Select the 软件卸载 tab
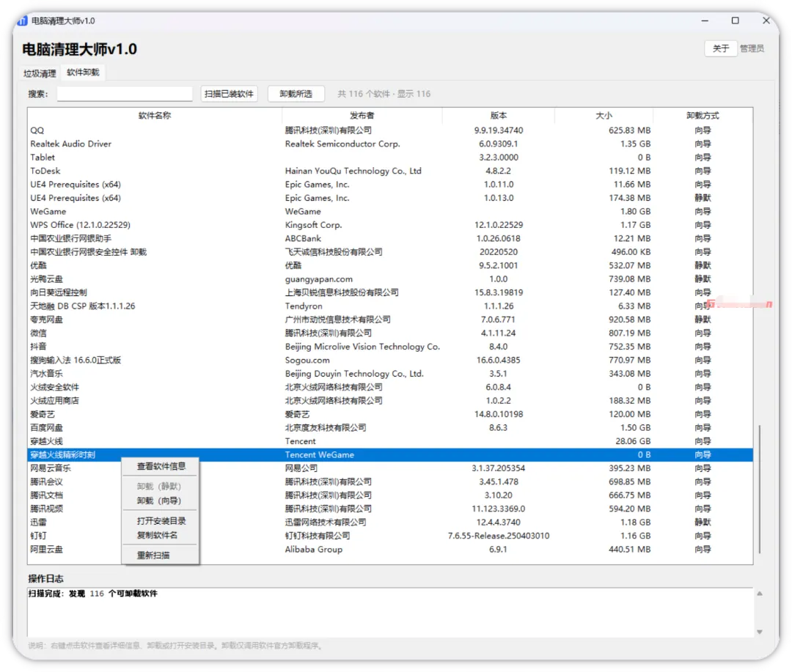This screenshot has height=672, width=792. [83, 73]
